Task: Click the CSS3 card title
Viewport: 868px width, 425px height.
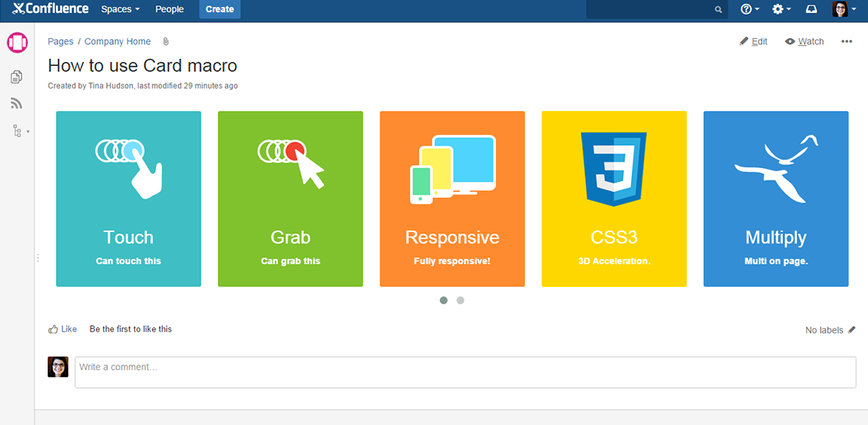Action: pos(614,237)
